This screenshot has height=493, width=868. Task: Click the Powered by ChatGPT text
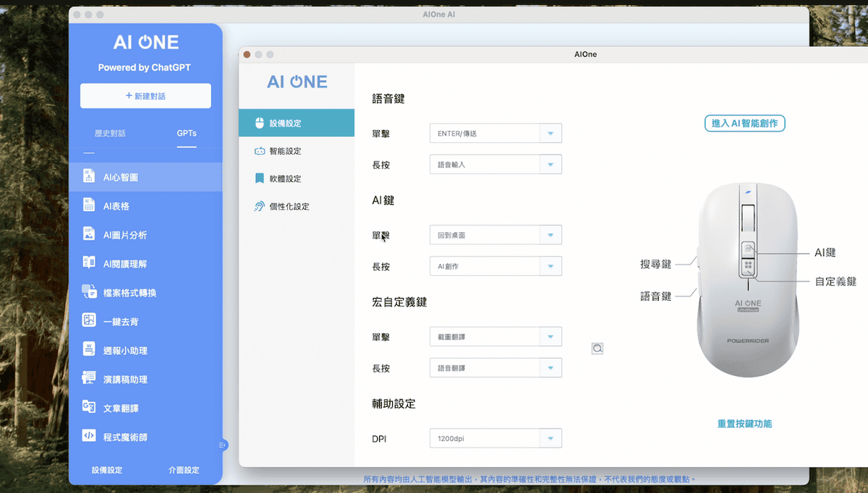[145, 67]
